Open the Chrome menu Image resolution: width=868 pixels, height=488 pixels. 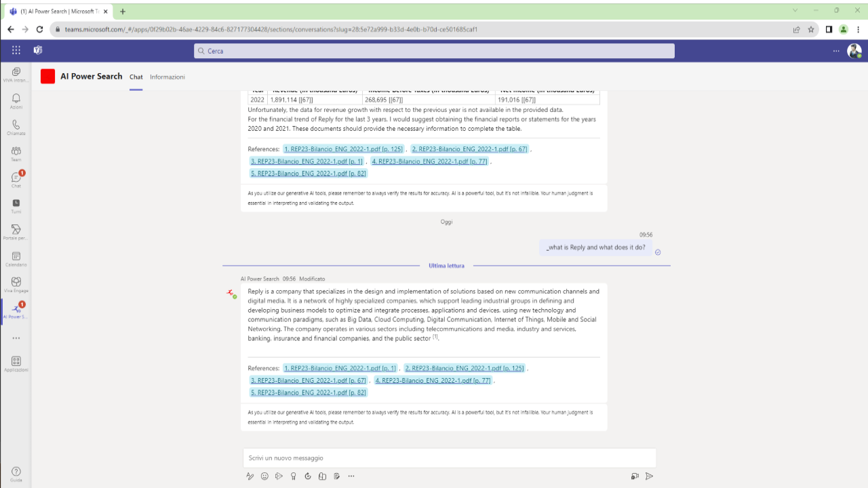[858, 30]
